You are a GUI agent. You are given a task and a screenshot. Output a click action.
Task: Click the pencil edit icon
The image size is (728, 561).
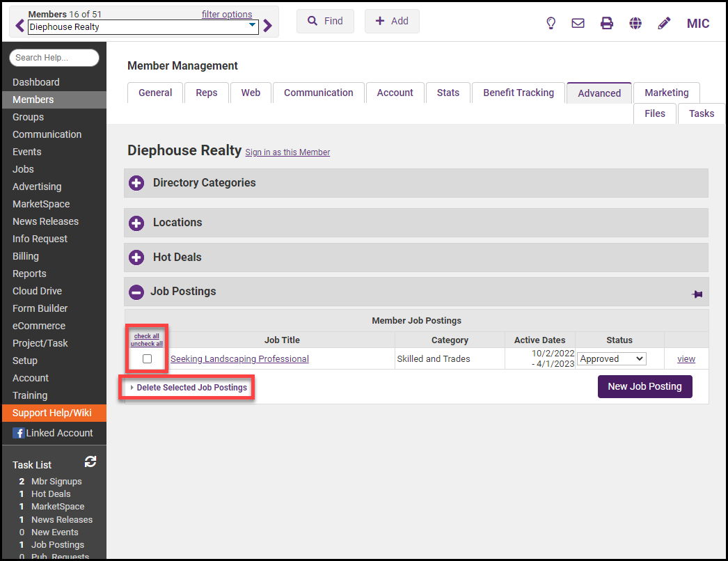click(664, 23)
